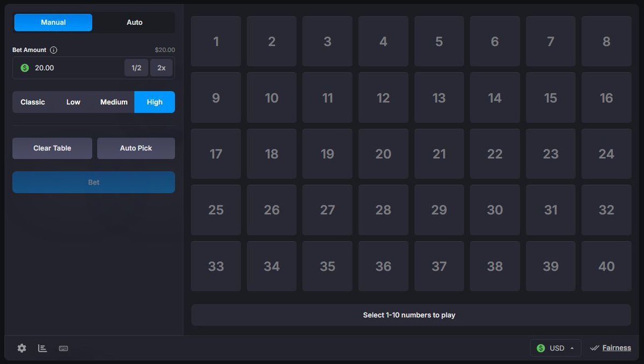Pick number 16 on the board
This screenshot has width=644, height=364.
(x=606, y=98)
